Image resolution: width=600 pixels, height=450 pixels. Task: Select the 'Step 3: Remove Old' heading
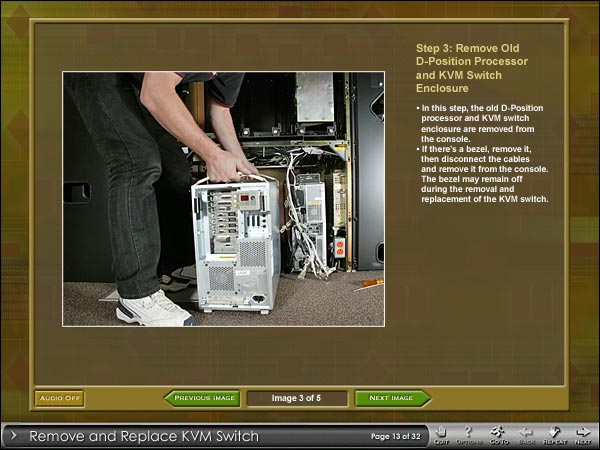(466, 48)
